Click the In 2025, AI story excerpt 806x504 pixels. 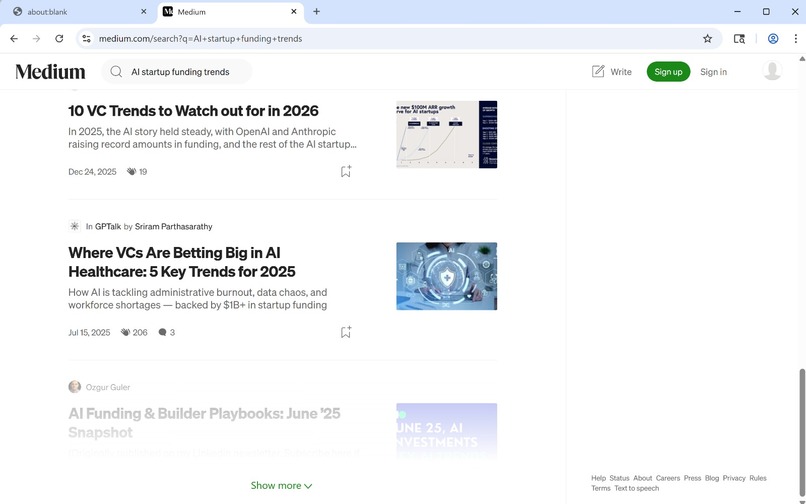pos(212,138)
